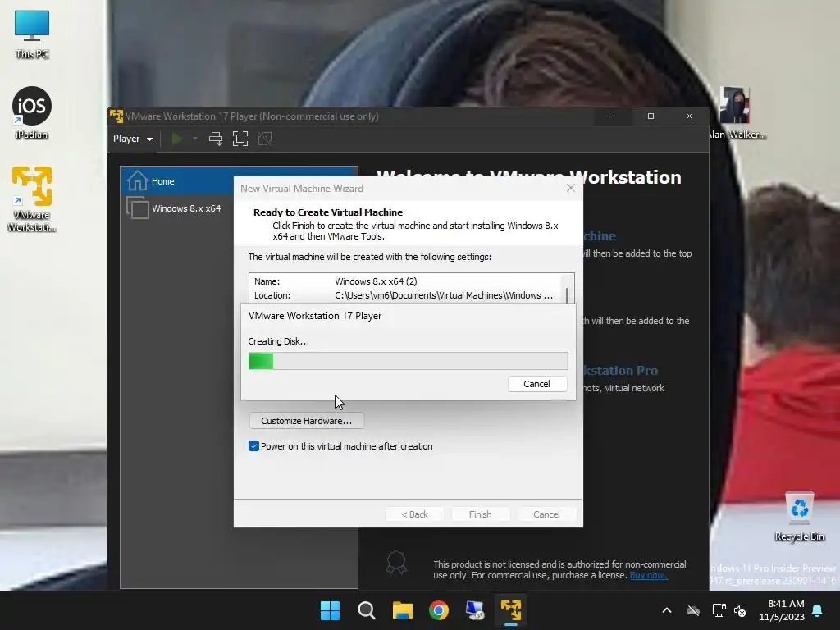This screenshot has height=630, width=840.
Task: Show hidden system tray icons
Action: pos(667,610)
